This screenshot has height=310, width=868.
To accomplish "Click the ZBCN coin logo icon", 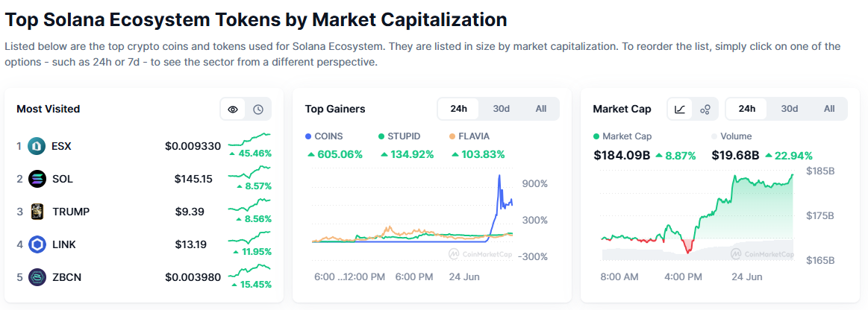I will pos(37,277).
